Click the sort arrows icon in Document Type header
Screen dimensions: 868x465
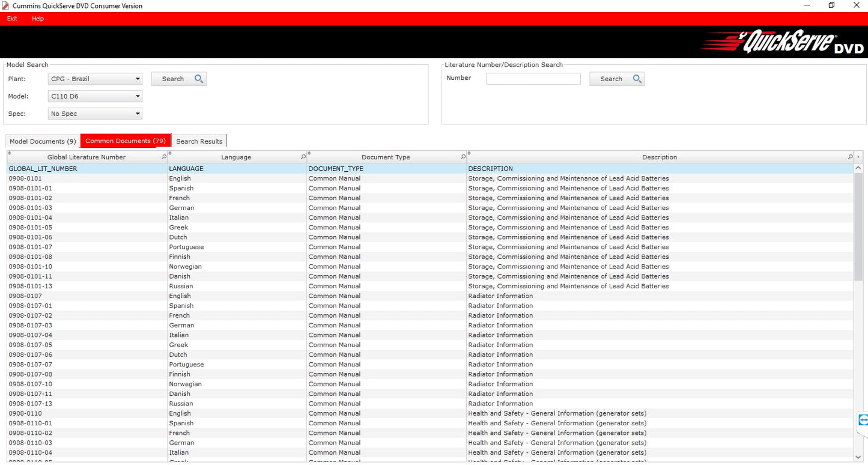pos(309,154)
